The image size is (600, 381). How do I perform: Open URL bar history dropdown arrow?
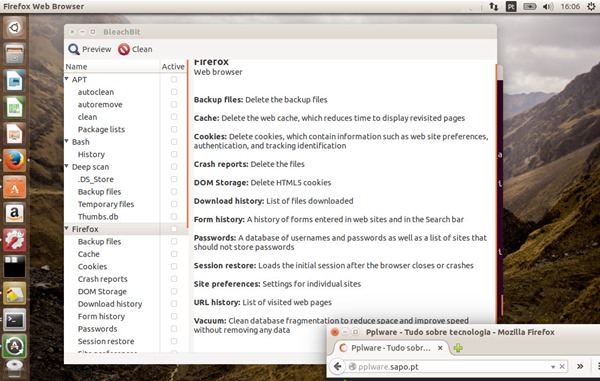pyautogui.click(x=553, y=367)
